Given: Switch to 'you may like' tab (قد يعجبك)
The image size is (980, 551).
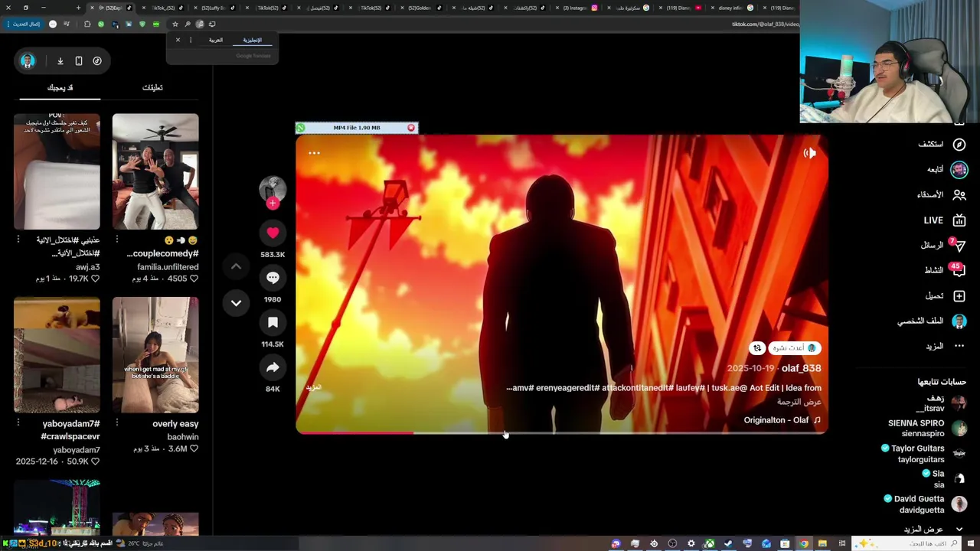Looking at the screenshot, I should pyautogui.click(x=60, y=87).
